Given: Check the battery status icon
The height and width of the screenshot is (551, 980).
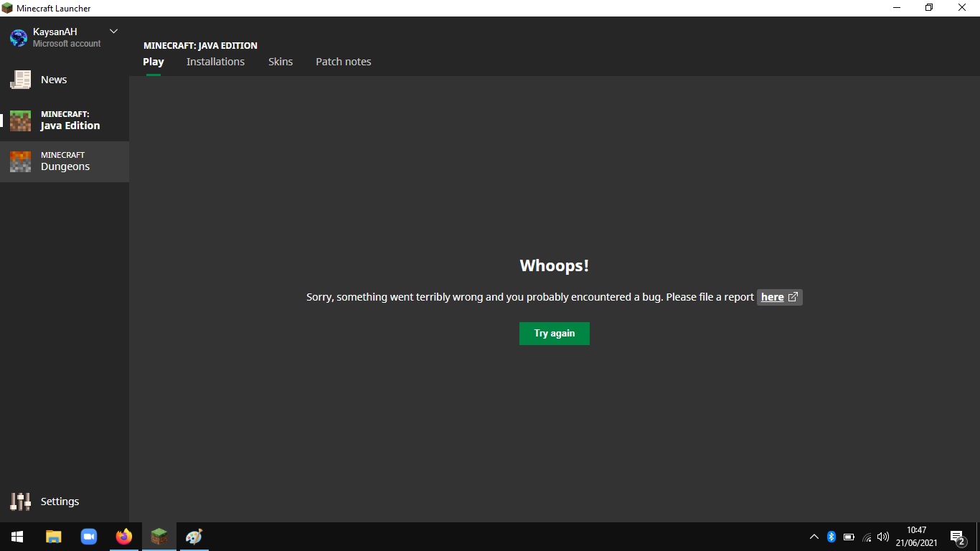Looking at the screenshot, I should [x=849, y=537].
